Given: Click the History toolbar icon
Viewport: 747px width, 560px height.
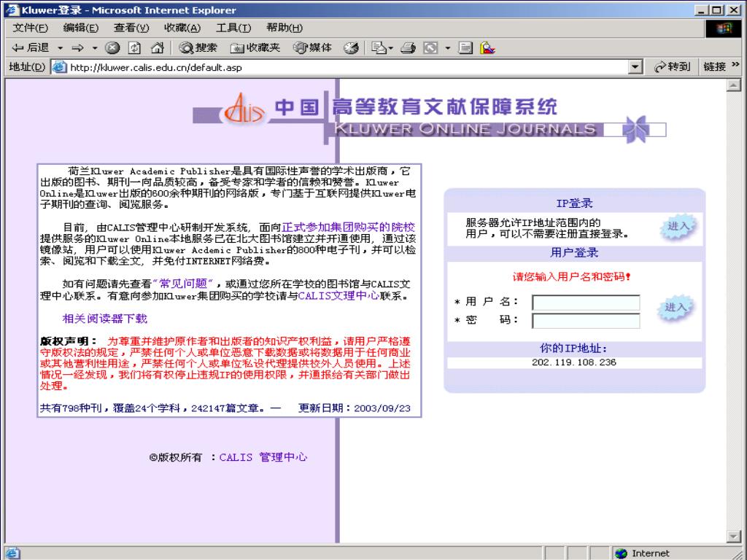Looking at the screenshot, I should (351, 47).
